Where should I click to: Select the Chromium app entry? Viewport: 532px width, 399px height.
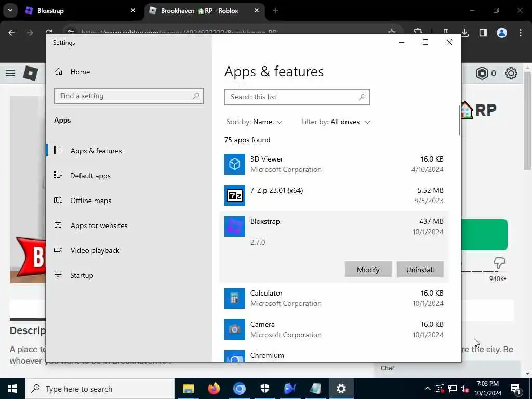click(334, 356)
